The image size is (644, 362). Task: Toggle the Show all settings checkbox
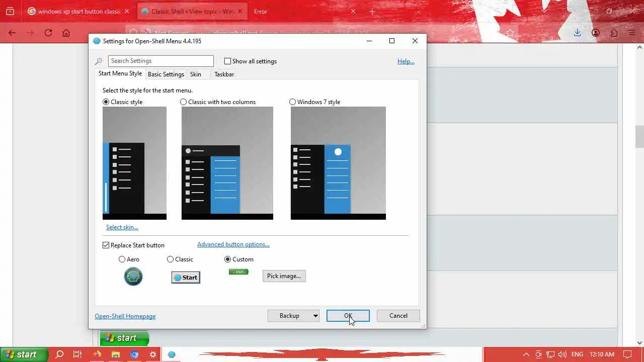click(227, 61)
